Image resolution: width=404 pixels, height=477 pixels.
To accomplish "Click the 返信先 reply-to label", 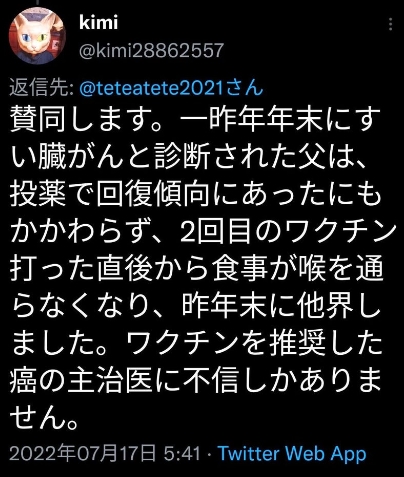I will coord(42,88).
